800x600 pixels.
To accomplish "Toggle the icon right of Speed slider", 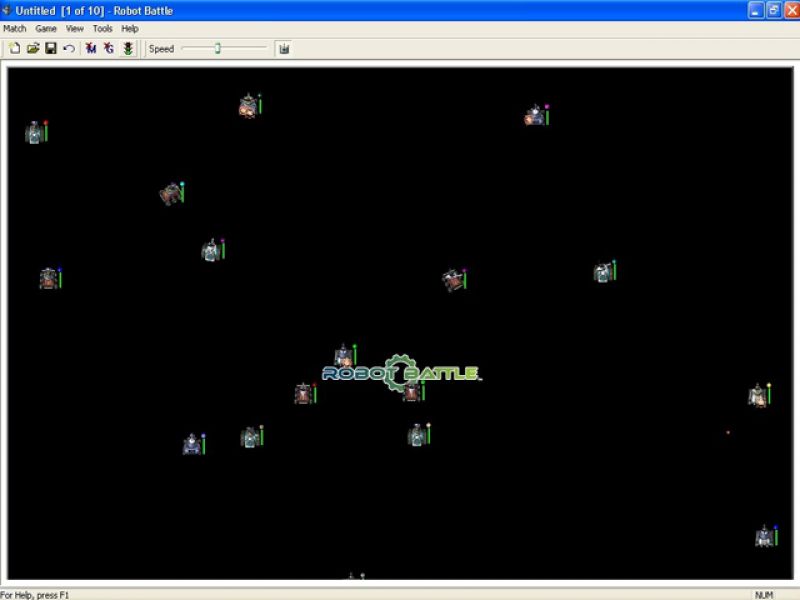I will click(x=284, y=48).
